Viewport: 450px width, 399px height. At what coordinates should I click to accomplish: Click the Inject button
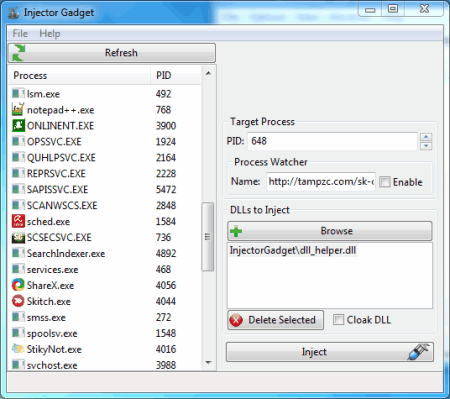click(x=330, y=352)
